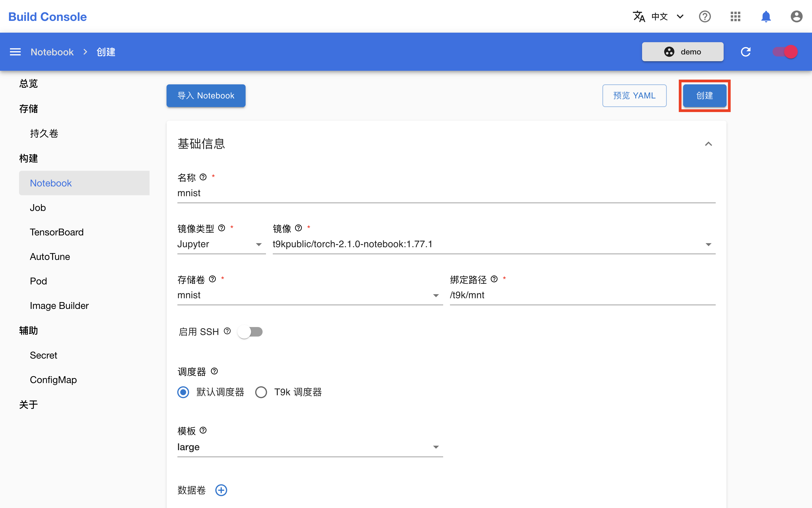812x508 pixels.
Task: Click the Build Console title link
Action: [47, 17]
